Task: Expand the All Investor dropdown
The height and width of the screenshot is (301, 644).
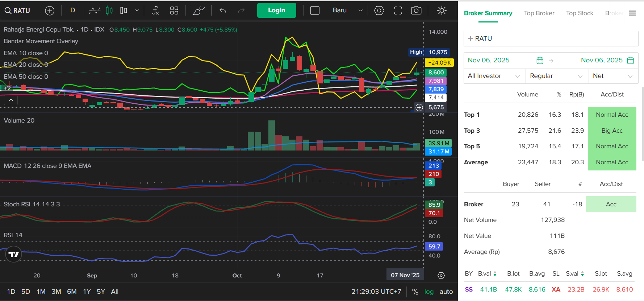Action: click(494, 76)
